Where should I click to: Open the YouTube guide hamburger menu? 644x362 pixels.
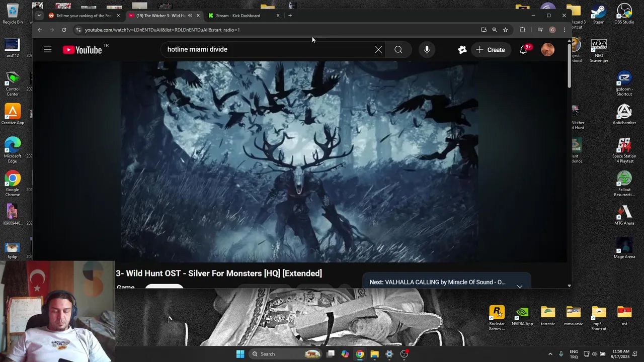(x=47, y=49)
